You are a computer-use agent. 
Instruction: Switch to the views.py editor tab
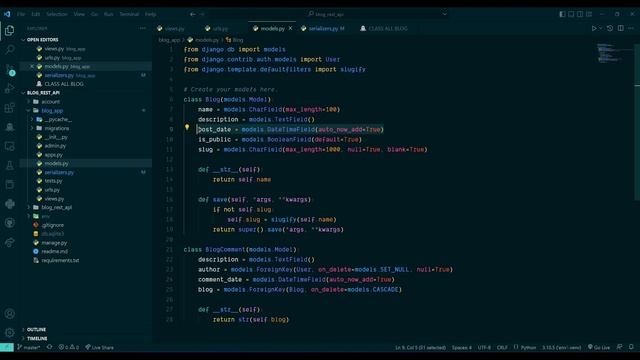coord(174,29)
